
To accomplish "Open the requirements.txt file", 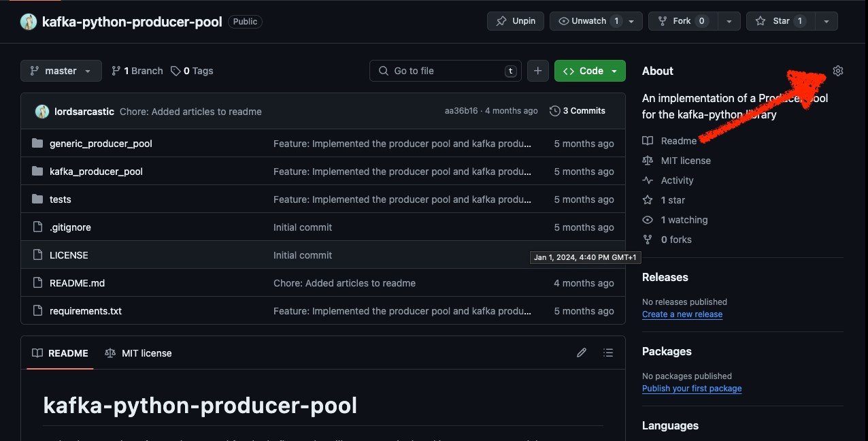I will pyautogui.click(x=86, y=311).
